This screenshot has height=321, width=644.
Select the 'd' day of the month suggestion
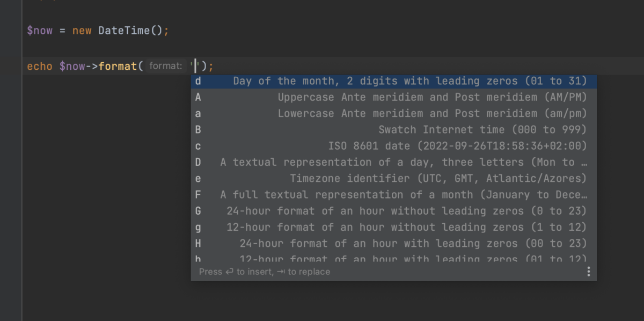(393, 81)
